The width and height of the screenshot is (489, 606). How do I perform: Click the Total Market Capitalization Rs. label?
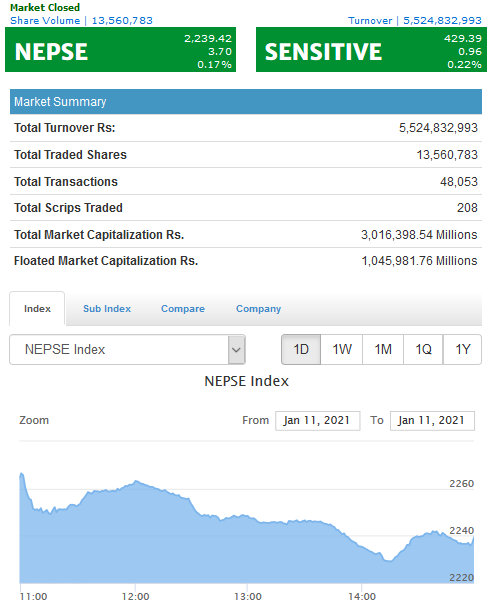tap(99, 235)
